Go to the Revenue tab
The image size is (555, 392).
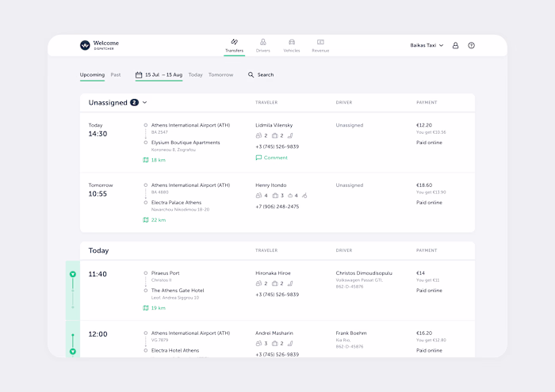coord(320,46)
